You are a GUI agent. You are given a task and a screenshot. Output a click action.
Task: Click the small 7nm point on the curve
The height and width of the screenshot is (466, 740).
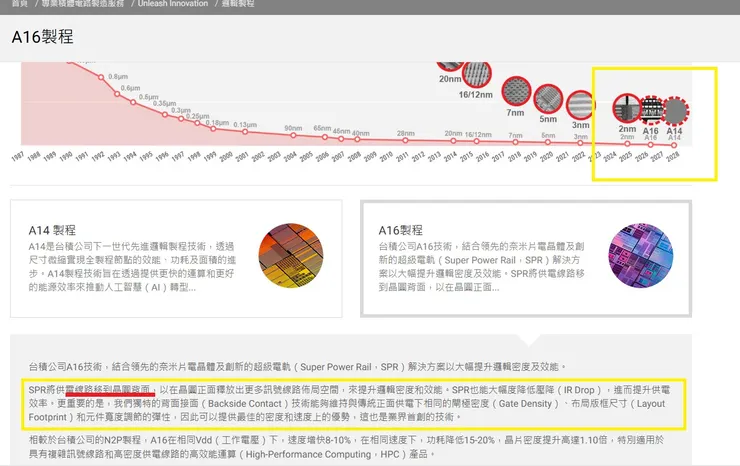pos(515,142)
